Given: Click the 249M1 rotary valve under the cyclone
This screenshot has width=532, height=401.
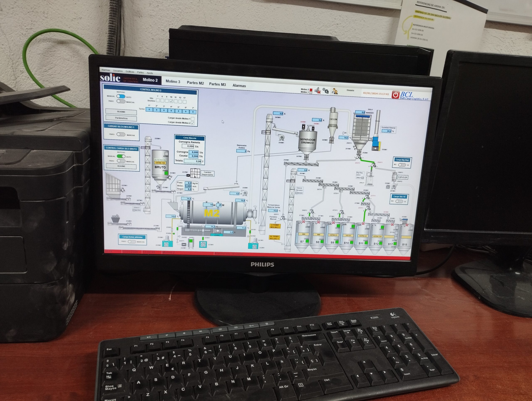Looking at the screenshot, I should [331, 140].
